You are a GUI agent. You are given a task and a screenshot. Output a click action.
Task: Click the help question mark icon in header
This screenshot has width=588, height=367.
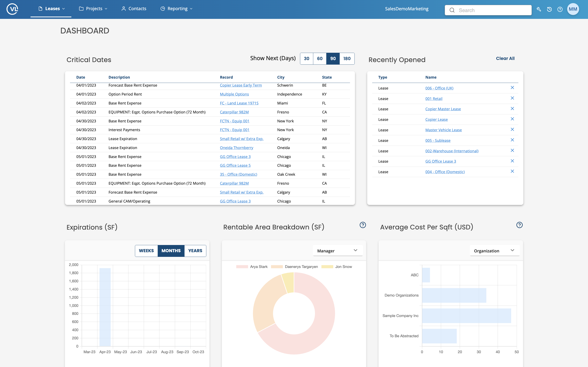pyautogui.click(x=560, y=9)
